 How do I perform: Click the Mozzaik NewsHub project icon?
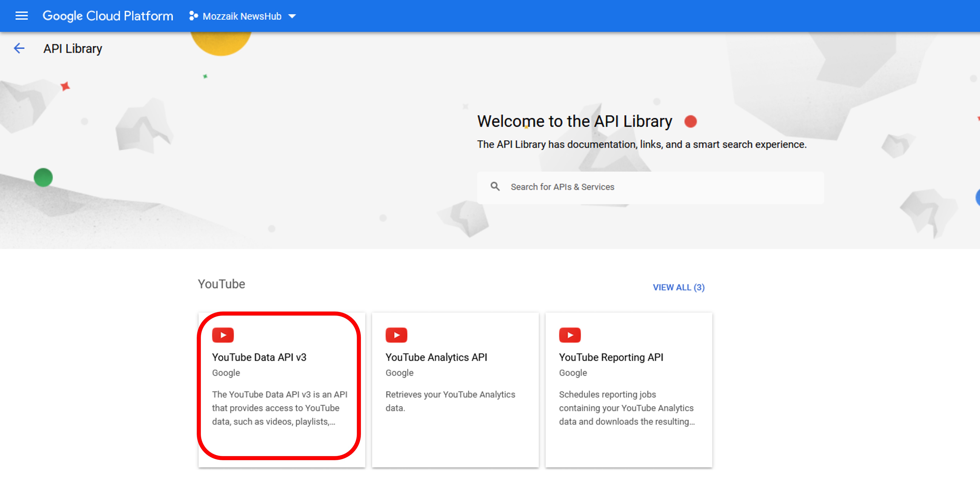click(193, 16)
